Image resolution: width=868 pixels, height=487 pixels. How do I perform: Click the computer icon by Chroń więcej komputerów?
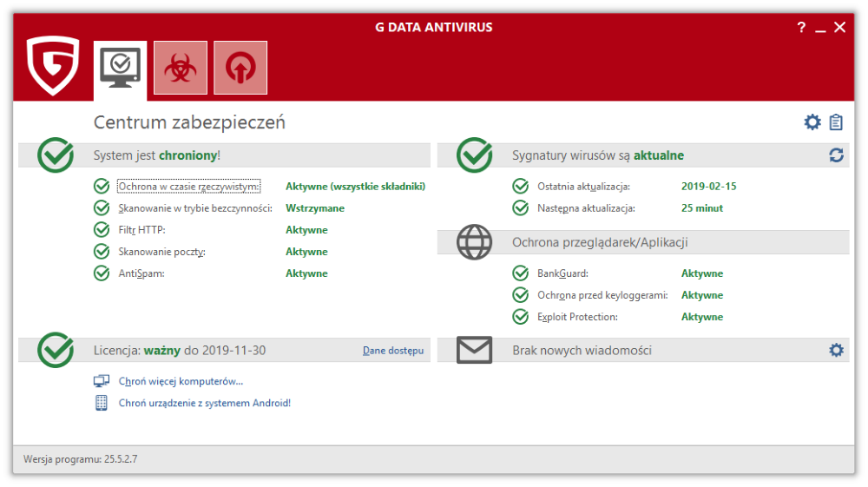pos(102,381)
